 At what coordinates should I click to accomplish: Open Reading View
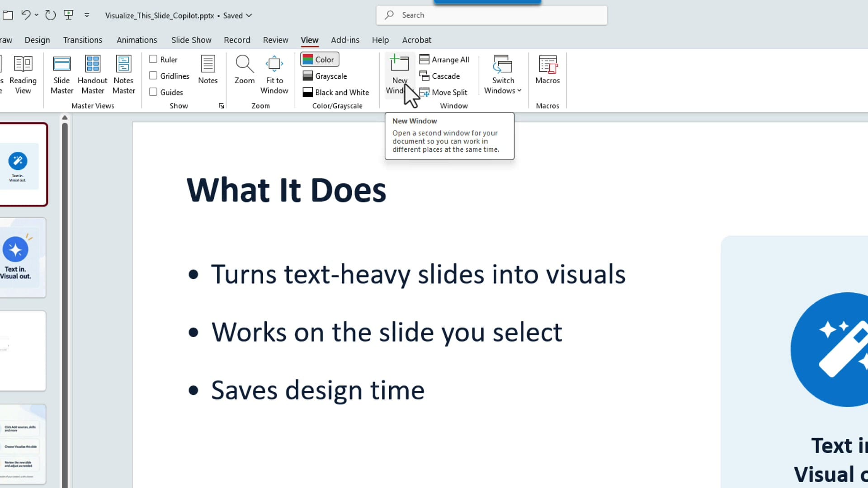click(x=23, y=75)
